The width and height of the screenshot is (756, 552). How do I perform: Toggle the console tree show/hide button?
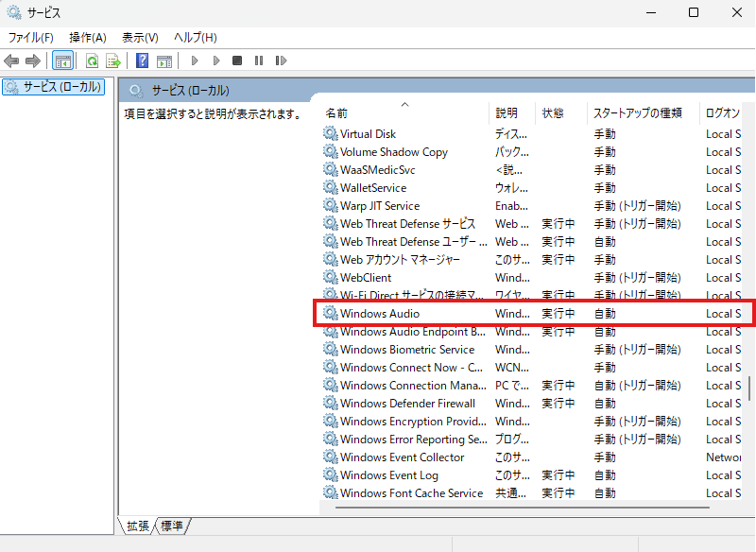[x=62, y=61]
